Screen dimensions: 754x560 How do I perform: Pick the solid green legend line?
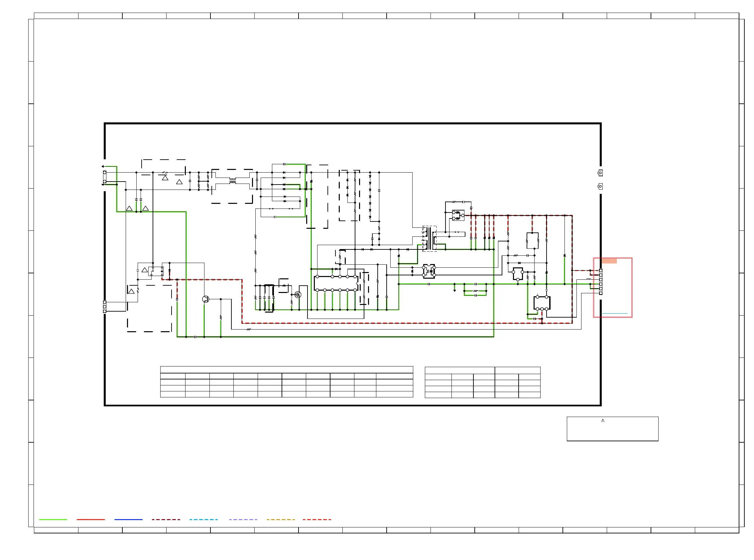pyautogui.click(x=53, y=519)
